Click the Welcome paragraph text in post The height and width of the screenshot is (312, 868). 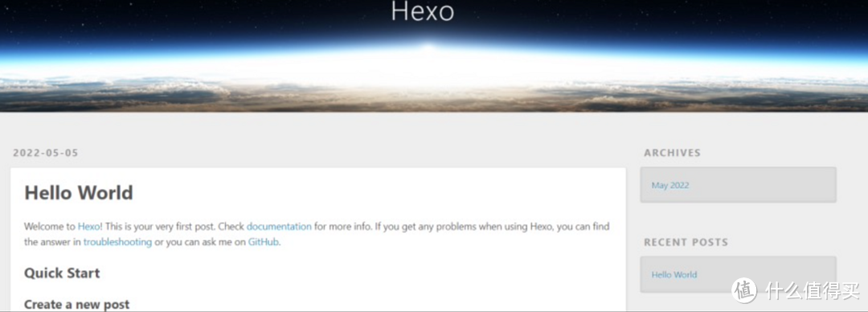point(317,235)
